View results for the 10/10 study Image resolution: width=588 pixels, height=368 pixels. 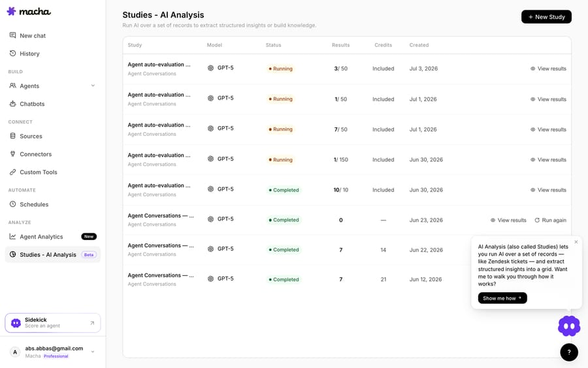tap(548, 190)
